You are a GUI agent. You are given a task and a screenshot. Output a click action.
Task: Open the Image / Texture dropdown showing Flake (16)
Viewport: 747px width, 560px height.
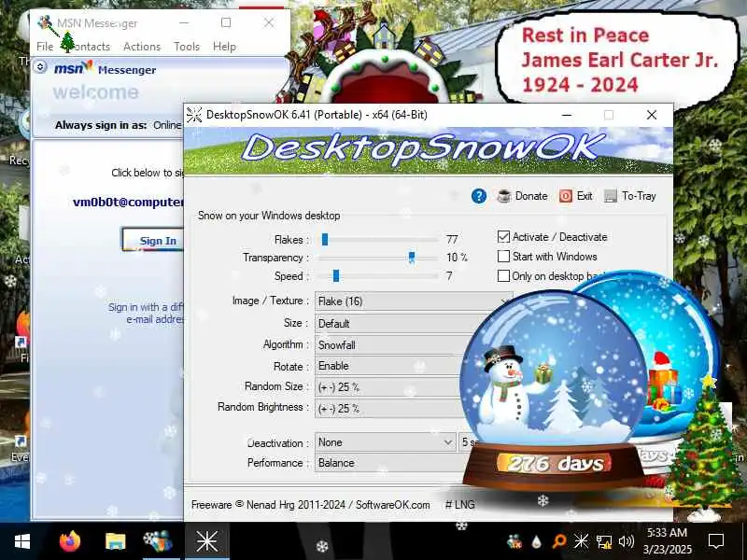click(x=414, y=301)
